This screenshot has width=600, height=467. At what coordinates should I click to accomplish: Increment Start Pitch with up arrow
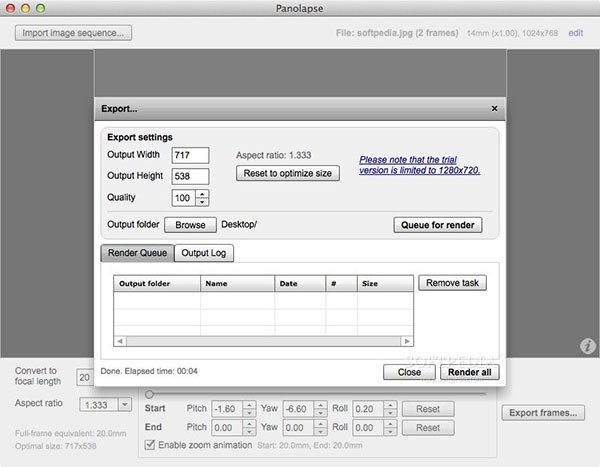pyautogui.click(x=249, y=405)
